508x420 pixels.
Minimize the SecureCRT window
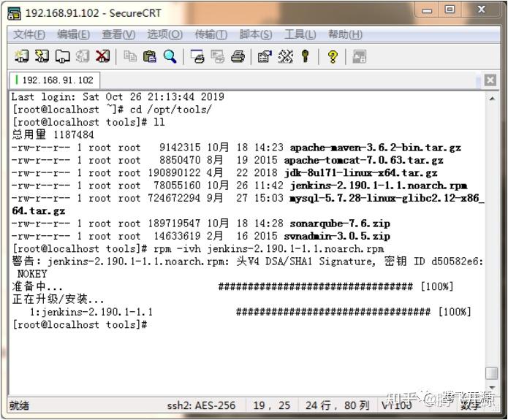pos(427,10)
